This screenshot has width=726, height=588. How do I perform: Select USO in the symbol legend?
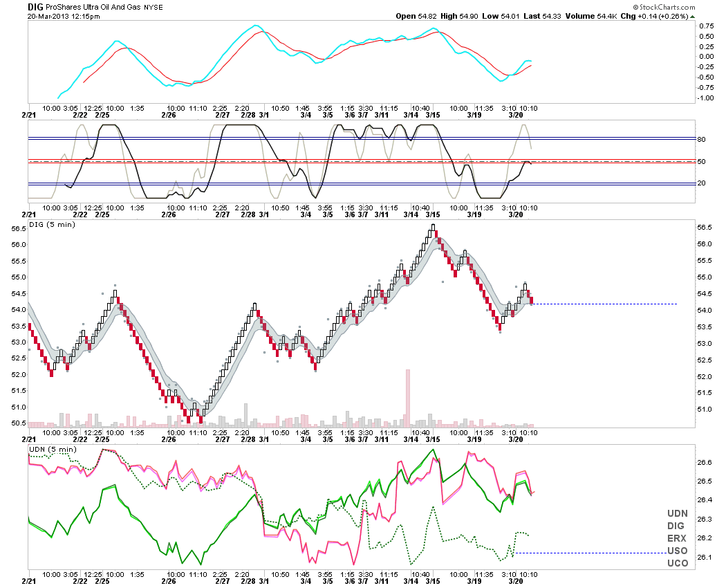click(x=678, y=551)
